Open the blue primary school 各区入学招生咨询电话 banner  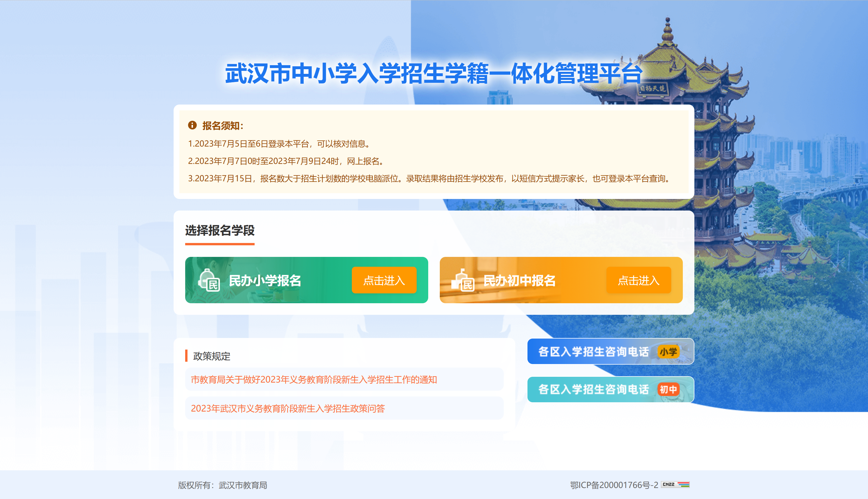pos(593,352)
